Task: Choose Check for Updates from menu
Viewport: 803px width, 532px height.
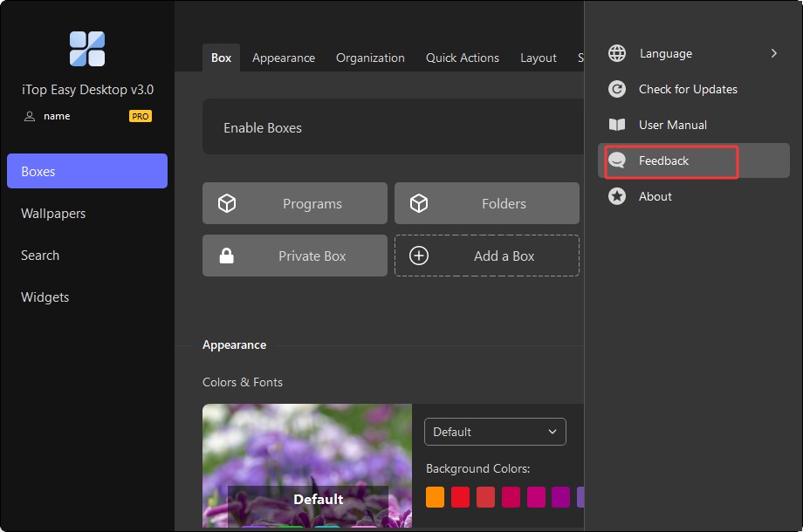Action: [694, 89]
